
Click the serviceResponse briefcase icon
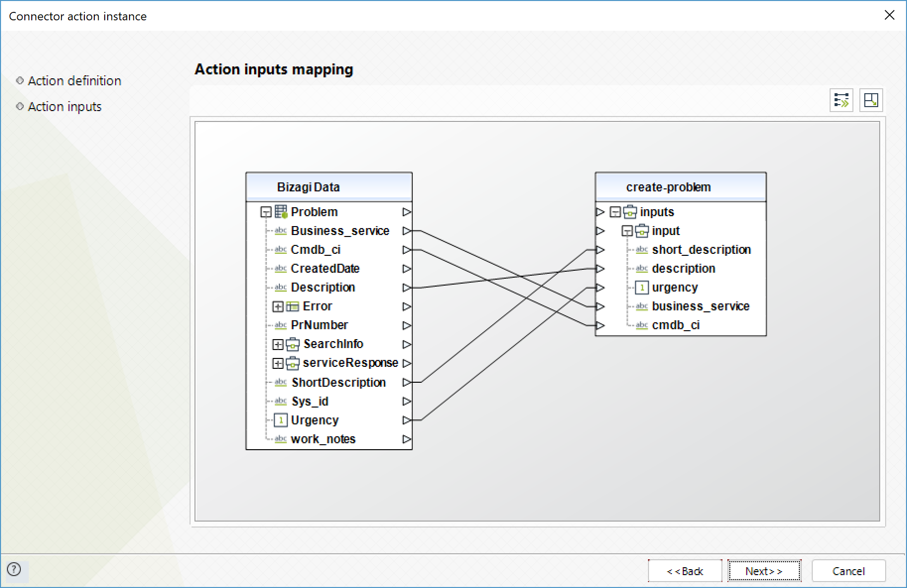pyautogui.click(x=293, y=363)
